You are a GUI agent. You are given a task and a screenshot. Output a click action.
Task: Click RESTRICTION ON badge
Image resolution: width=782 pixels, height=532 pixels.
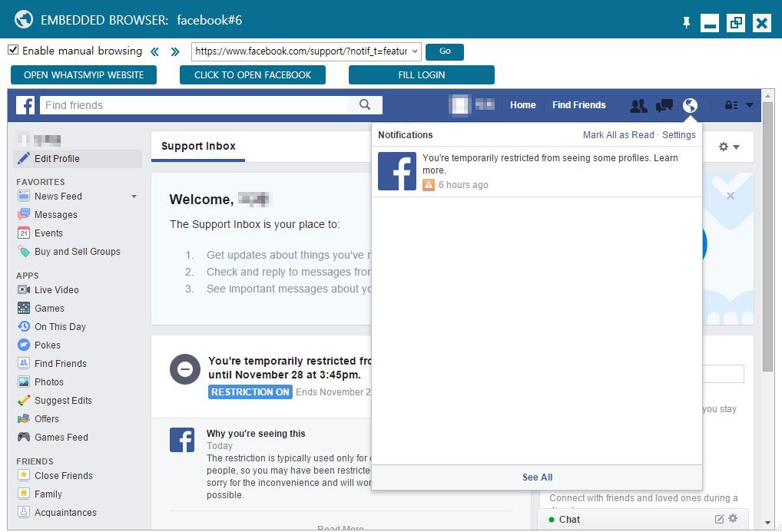(250, 392)
